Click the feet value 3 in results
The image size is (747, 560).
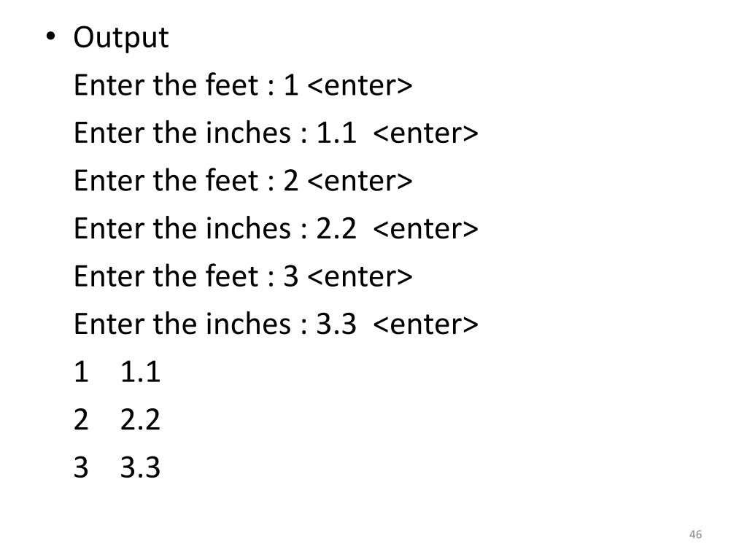[x=81, y=467]
